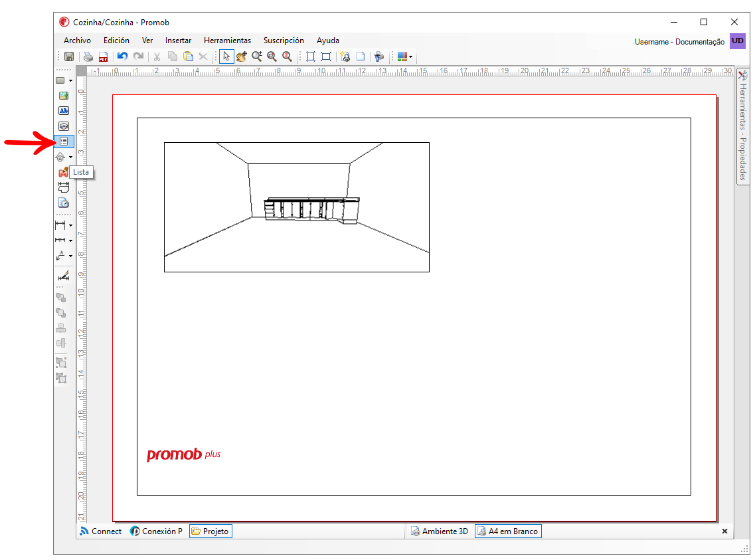Open the rectangle shape tool dropdown arrow

71,80
